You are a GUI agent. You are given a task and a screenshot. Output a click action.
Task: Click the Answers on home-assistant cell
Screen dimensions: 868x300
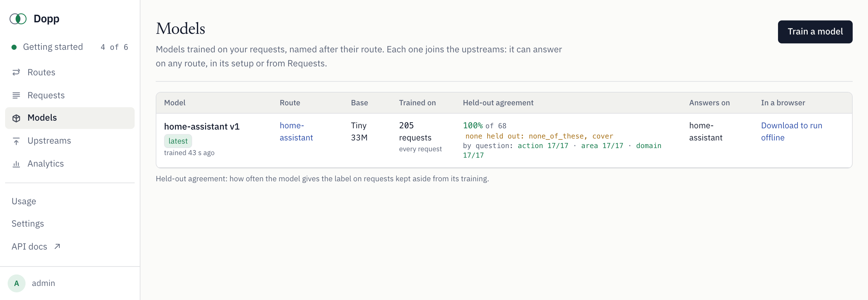(x=706, y=131)
